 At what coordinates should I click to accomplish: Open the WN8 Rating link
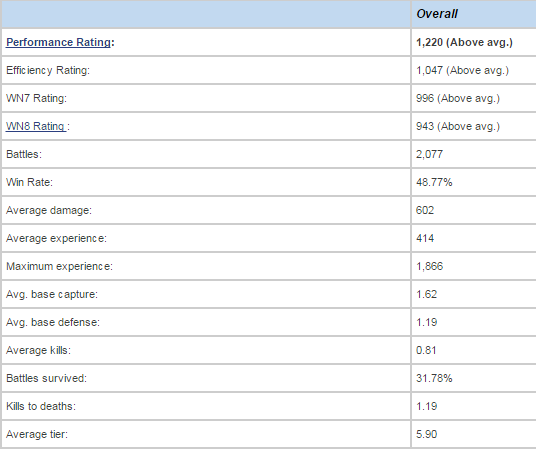pos(36,126)
